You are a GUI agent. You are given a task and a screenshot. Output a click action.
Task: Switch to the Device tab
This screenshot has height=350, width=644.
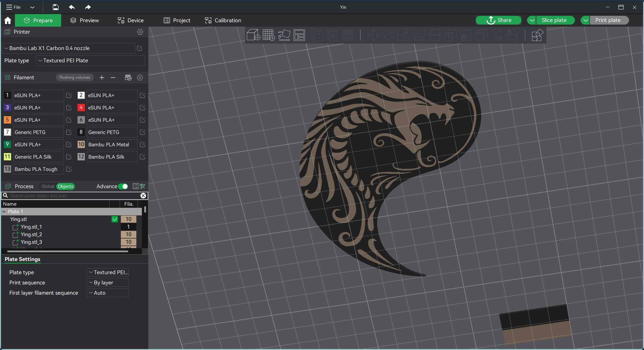pyautogui.click(x=130, y=20)
